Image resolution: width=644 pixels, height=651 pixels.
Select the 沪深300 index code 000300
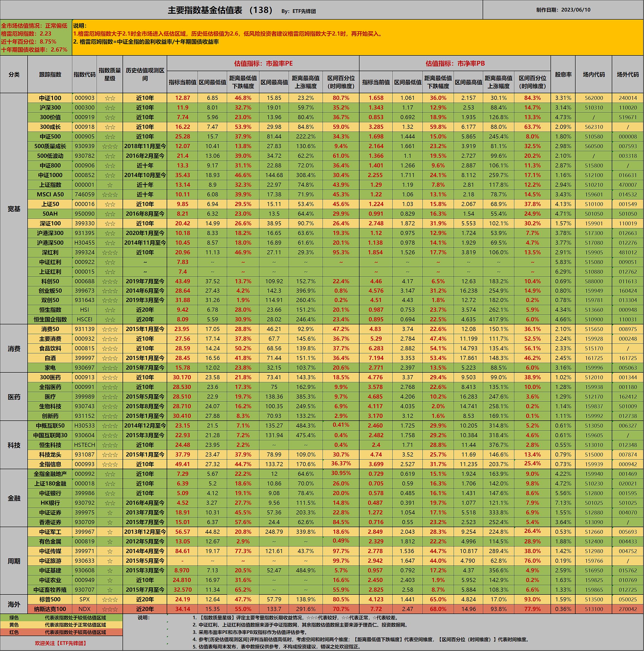click(x=84, y=108)
